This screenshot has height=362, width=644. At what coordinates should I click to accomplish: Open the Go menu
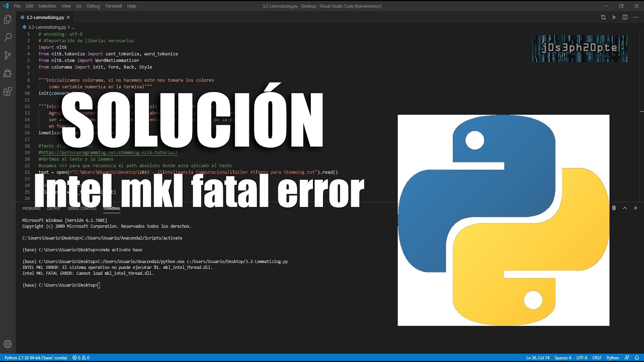point(78,6)
